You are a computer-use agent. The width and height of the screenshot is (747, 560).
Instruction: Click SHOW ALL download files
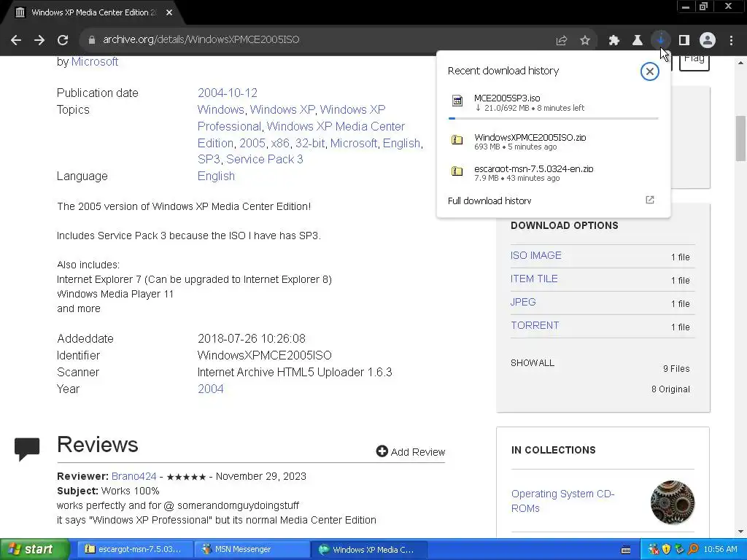point(532,363)
